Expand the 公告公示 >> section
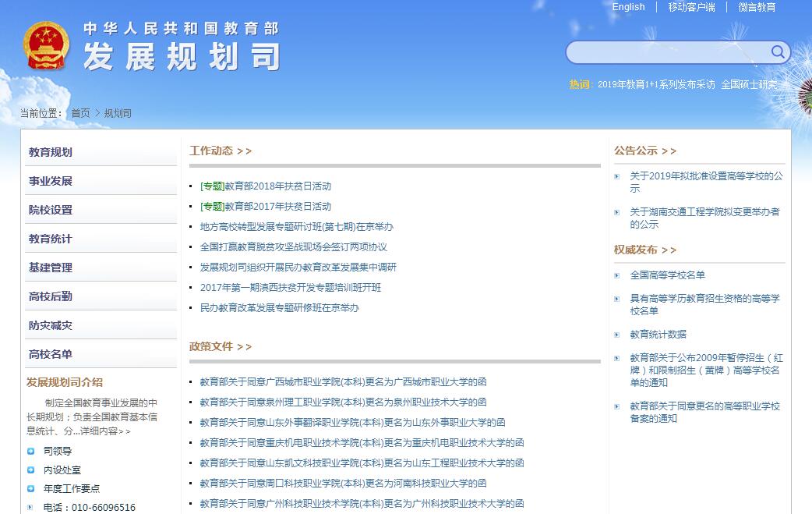This screenshot has width=812, height=514. 645,151
